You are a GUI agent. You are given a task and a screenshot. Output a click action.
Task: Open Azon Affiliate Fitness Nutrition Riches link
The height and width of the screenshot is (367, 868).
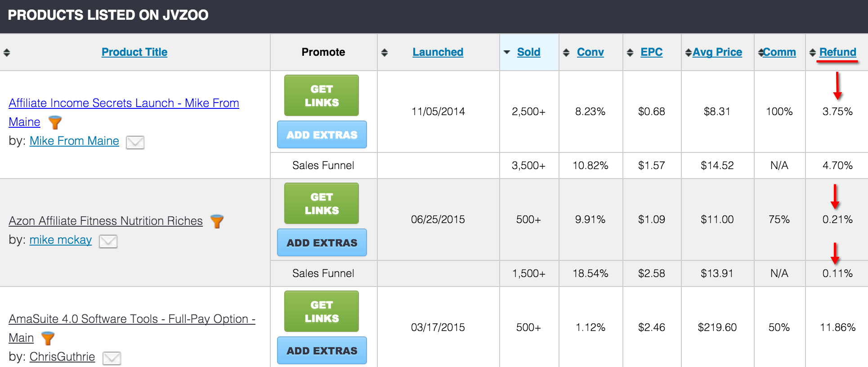tap(106, 221)
